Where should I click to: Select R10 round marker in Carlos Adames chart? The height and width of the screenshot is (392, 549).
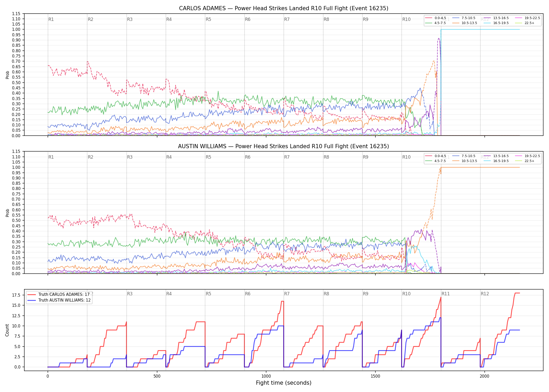(x=406, y=19)
